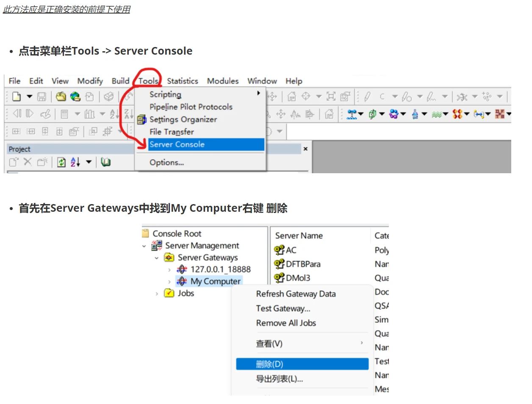Expand the My Computer gateway node

point(169,282)
